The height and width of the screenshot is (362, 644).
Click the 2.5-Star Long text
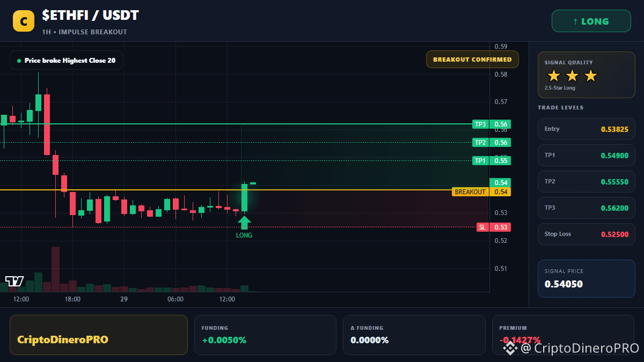pos(560,88)
